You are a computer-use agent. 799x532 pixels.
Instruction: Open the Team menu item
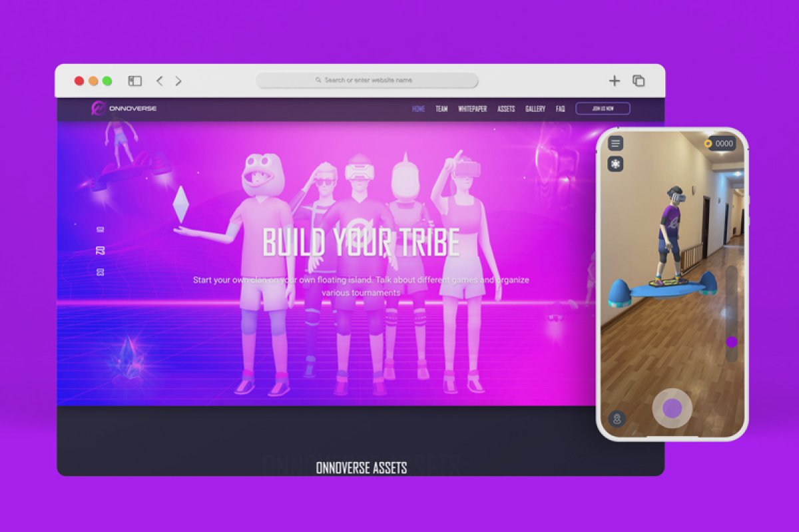(x=441, y=109)
